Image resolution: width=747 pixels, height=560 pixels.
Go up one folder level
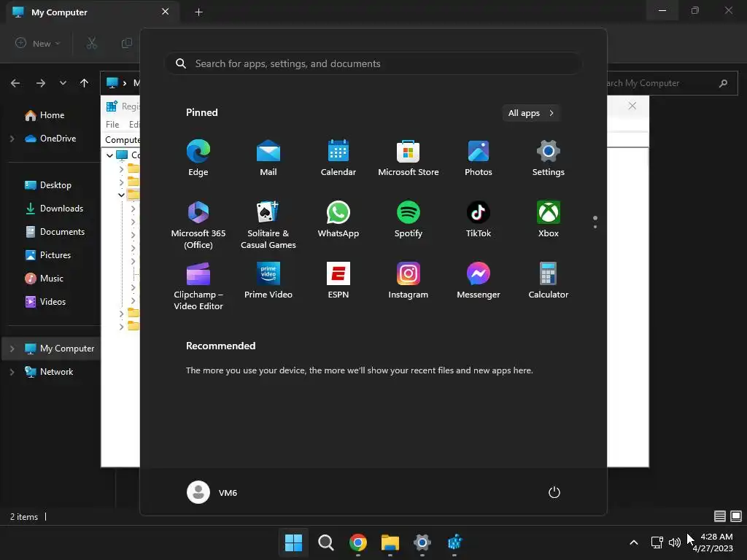pos(85,83)
